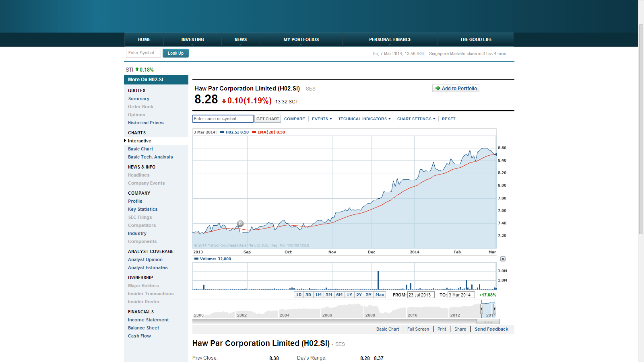644x362 pixels.
Task: Open the Events dropdown
Action: click(x=322, y=119)
